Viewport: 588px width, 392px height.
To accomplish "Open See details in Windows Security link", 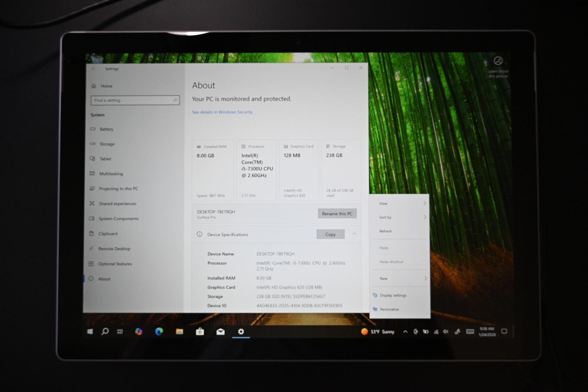I will click(x=222, y=112).
